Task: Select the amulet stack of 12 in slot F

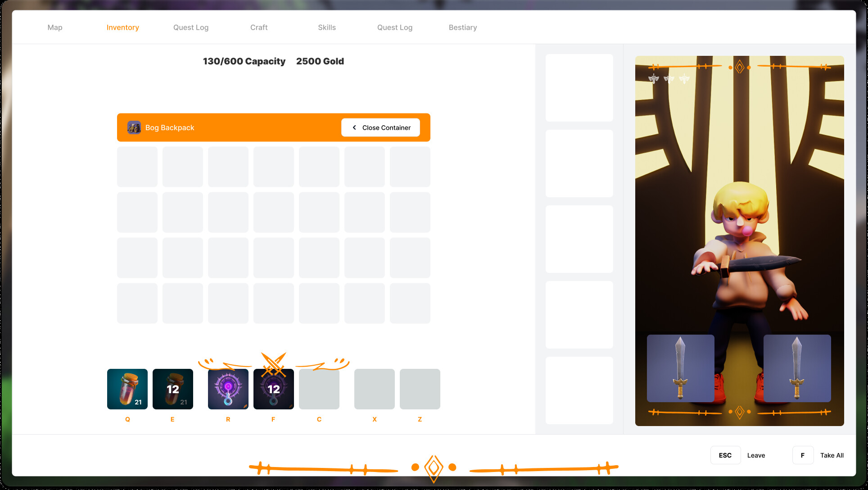Action: tap(273, 389)
